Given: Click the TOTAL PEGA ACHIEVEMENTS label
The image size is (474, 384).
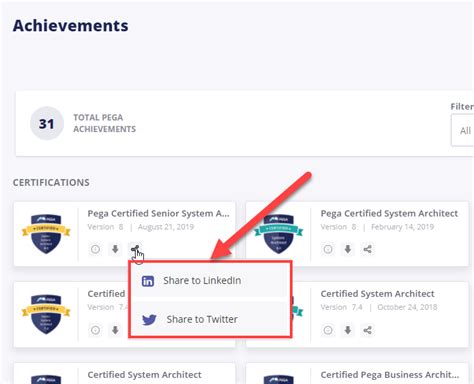Looking at the screenshot, I should (x=104, y=123).
